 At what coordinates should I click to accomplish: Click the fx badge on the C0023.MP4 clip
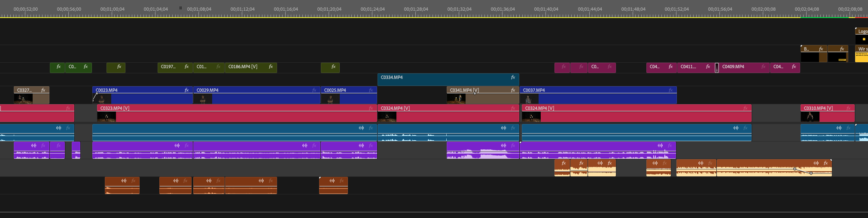(x=186, y=90)
